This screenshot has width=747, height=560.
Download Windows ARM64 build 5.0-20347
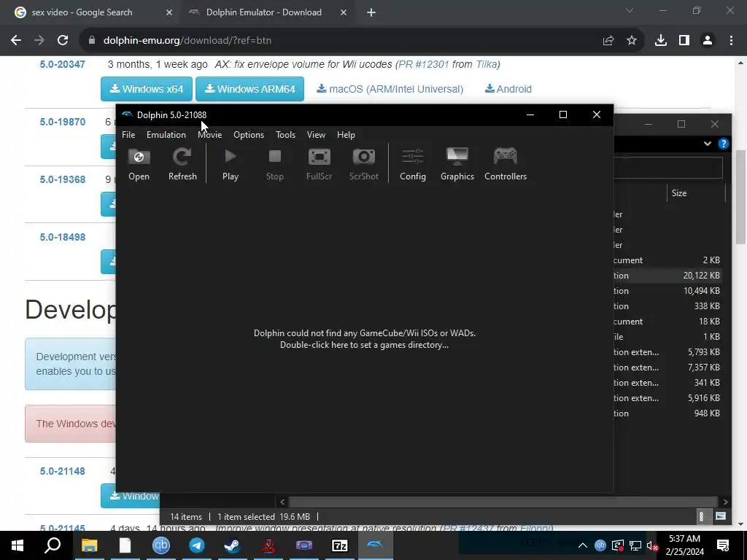249,89
